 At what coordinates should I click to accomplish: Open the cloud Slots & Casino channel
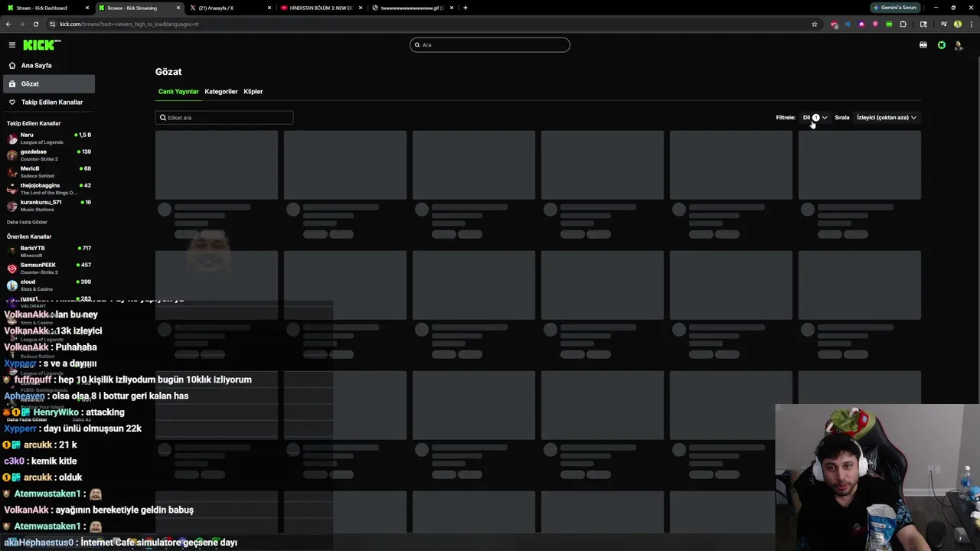[x=49, y=285]
